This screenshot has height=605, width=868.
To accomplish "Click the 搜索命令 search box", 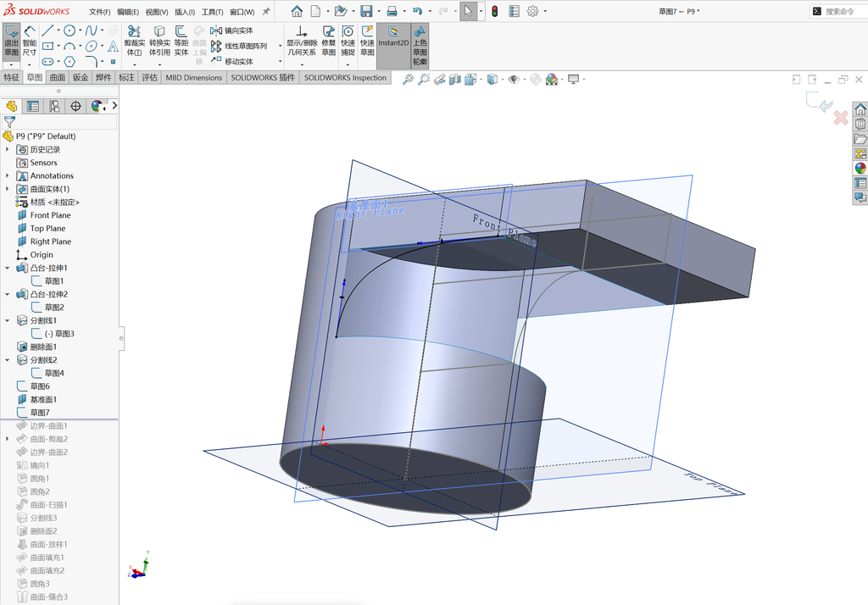I will pos(839,11).
